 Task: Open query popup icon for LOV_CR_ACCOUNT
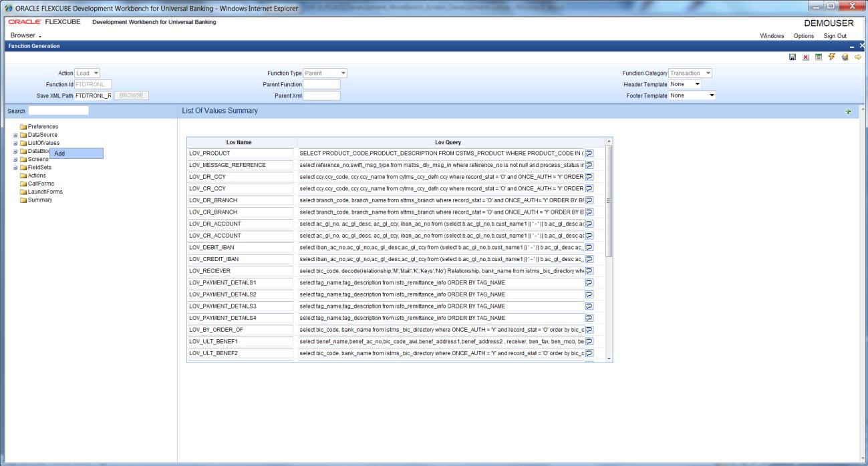(589, 236)
